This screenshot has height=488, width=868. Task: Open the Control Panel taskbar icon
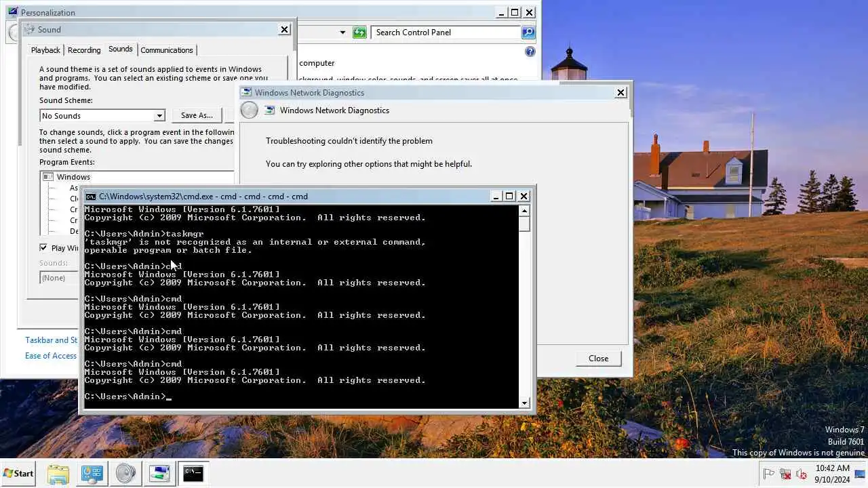(92, 473)
